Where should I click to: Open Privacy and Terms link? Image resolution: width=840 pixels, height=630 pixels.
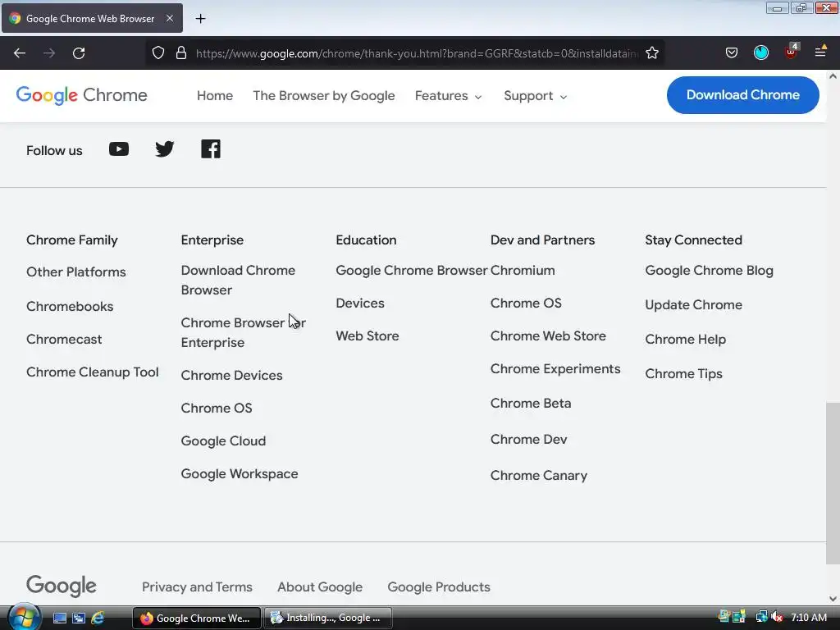click(197, 587)
